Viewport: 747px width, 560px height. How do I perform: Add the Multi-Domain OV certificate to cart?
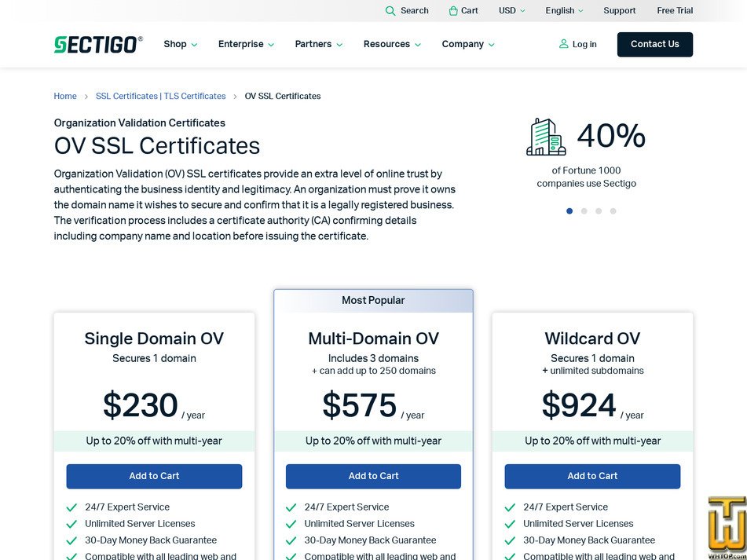(373, 476)
